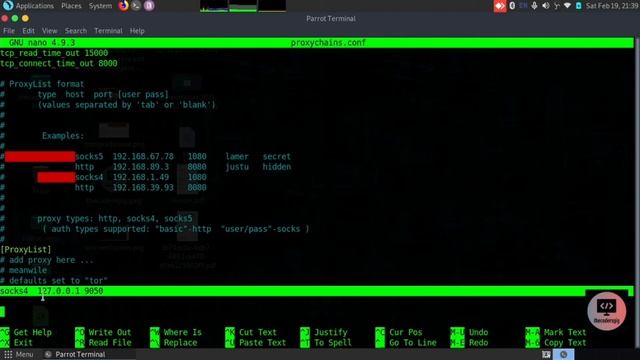Click the Replace shortcut label
This screenshot has height=360, width=640.
click(180, 342)
